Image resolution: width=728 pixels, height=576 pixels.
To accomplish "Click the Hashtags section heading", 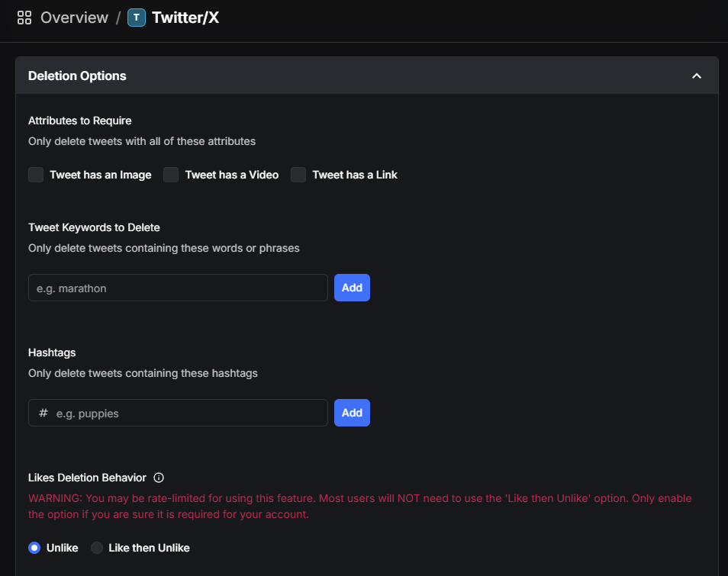I will (52, 352).
